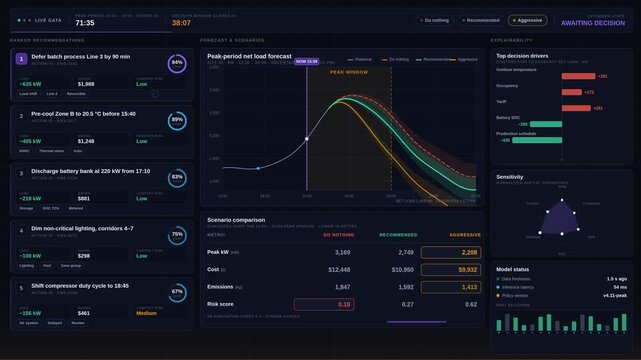Click the Production schedule driver bar

click(537, 140)
